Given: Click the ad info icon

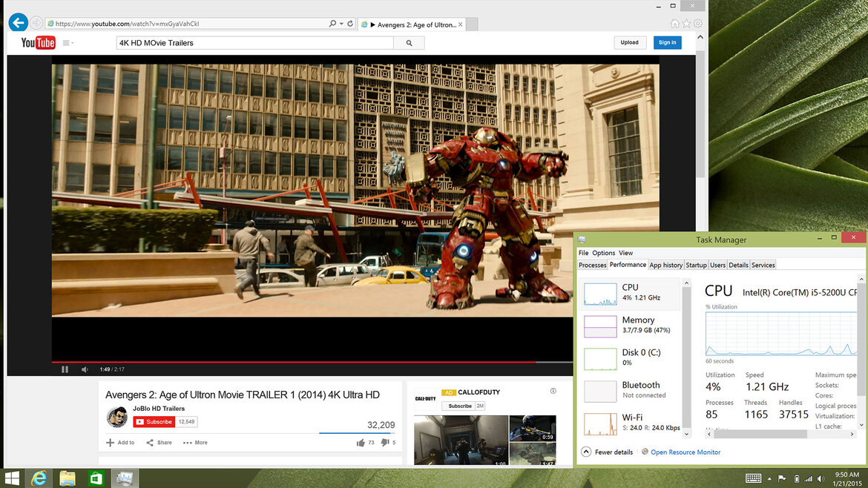Looking at the screenshot, I should click(553, 391).
